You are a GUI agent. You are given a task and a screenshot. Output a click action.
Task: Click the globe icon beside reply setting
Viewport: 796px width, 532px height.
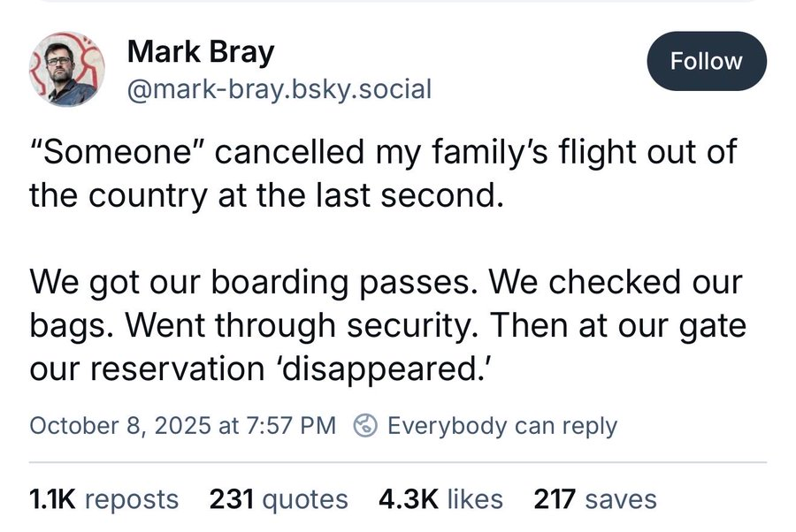pos(365,425)
